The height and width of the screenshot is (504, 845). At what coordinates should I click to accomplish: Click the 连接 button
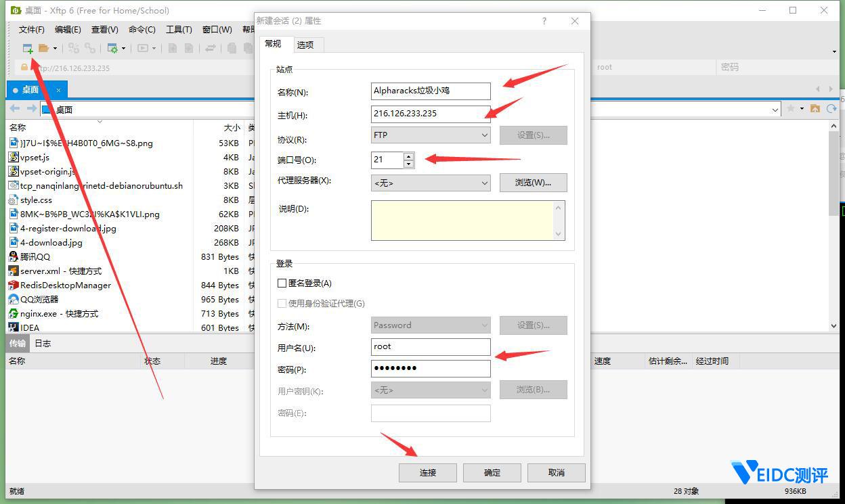[427, 472]
